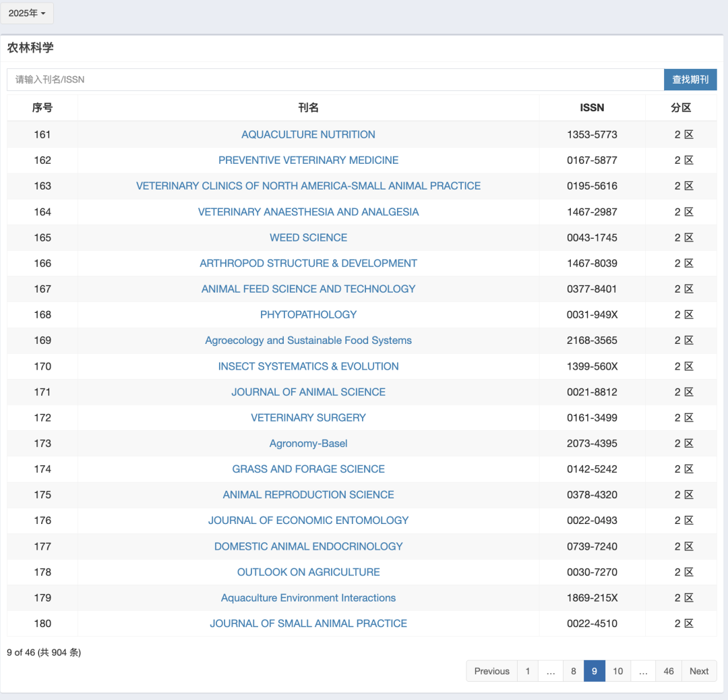Open DOMESTIC ANIMAL ENDOCRINOLOGY link
Image resolution: width=728 pixels, height=700 pixels.
[x=308, y=546]
